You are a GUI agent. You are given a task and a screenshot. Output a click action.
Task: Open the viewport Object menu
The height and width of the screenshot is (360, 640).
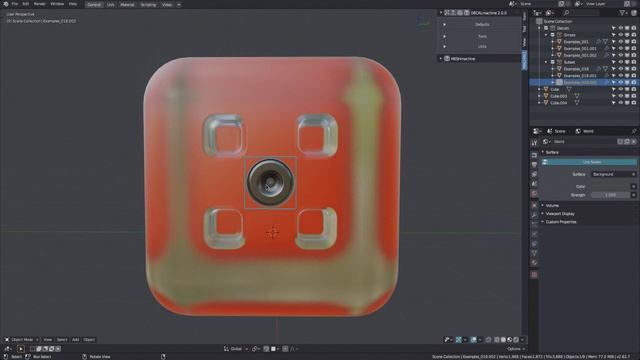pyautogui.click(x=89, y=340)
